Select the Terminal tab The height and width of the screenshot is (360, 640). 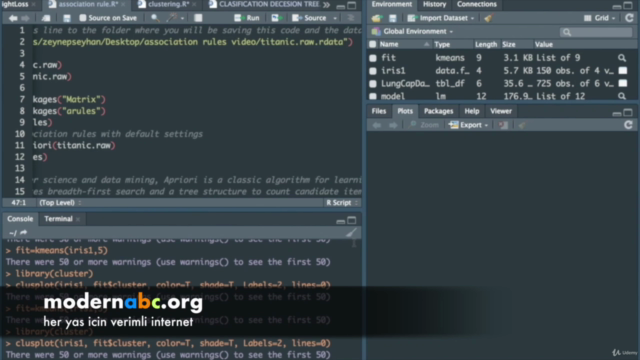click(x=58, y=219)
